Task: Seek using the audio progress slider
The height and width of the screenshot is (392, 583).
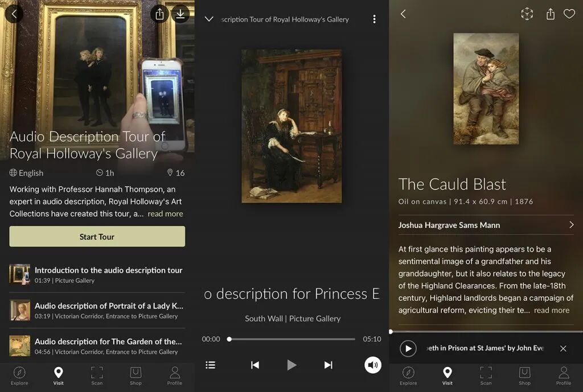Action: (x=292, y=339)
